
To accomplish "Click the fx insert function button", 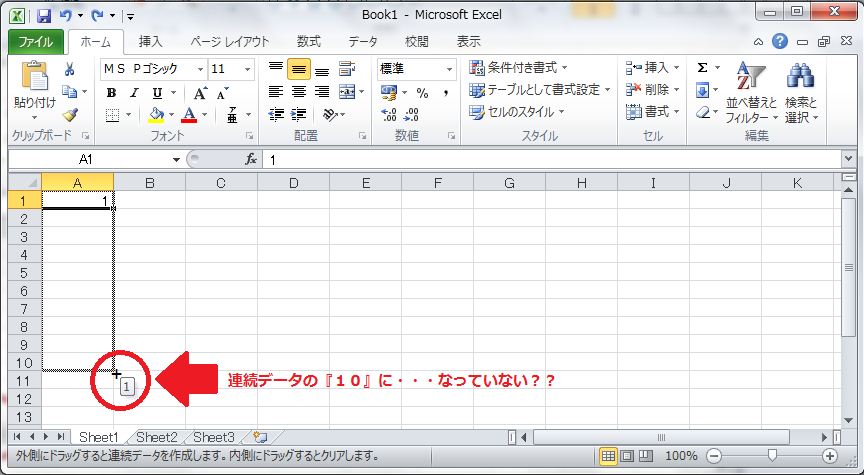I will pyautogui.click(x=251, y=159).
